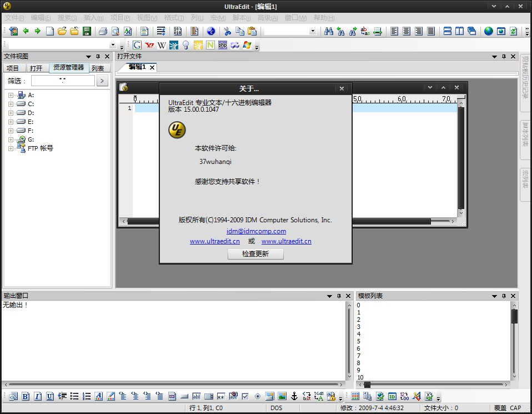
Task: Insert image using the picture icon
Action: tap(282, 396)
